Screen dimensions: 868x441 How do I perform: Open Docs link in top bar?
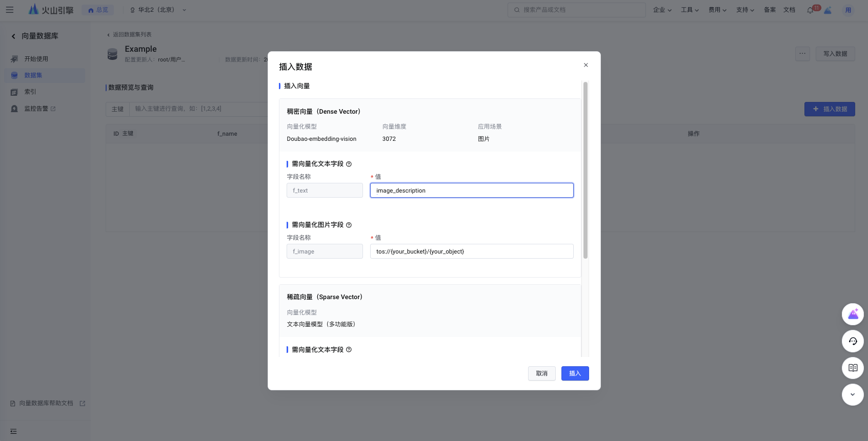(789, 10)
